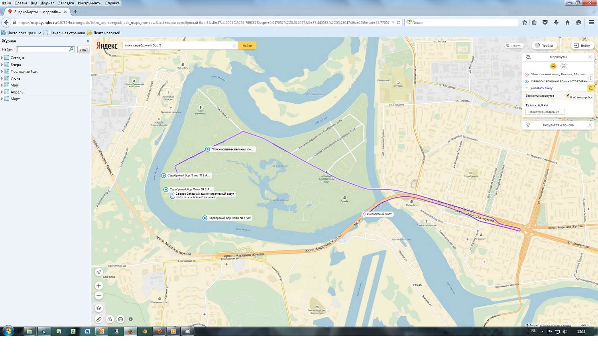The image size is (598, 364).
Task: Bookmark this page with the star icon
Action: [x=525, y=23]
